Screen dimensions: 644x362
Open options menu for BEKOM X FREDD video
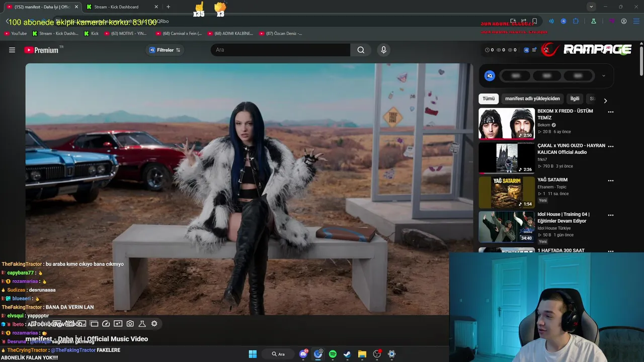point(611,112)
